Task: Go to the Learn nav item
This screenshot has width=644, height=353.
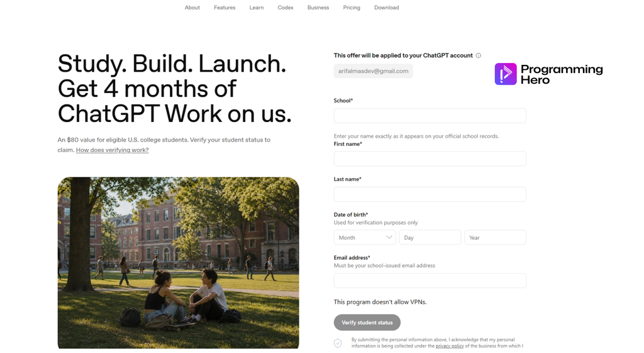Action: (x=257, y=8)
